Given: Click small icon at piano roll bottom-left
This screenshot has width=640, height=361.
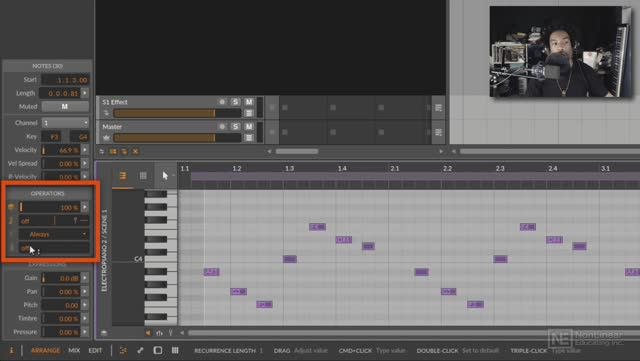Looking at the screenshot, I should click(x=104, y=333).
